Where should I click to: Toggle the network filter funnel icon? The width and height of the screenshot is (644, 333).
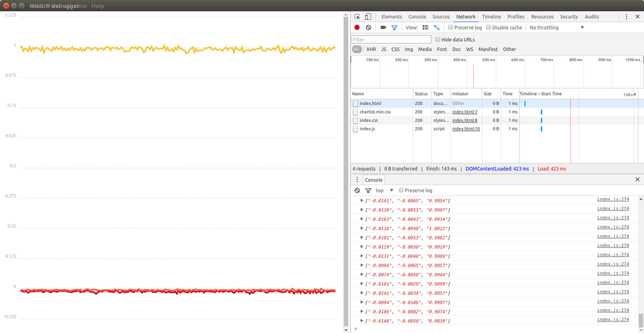tap(395, 28)
